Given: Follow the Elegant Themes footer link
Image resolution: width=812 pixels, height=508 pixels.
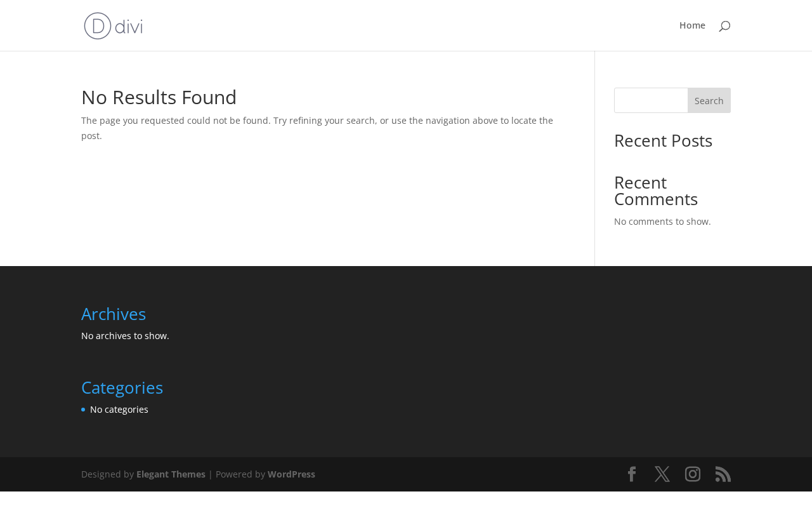Looking at the screenshot, I should [171, 474].
